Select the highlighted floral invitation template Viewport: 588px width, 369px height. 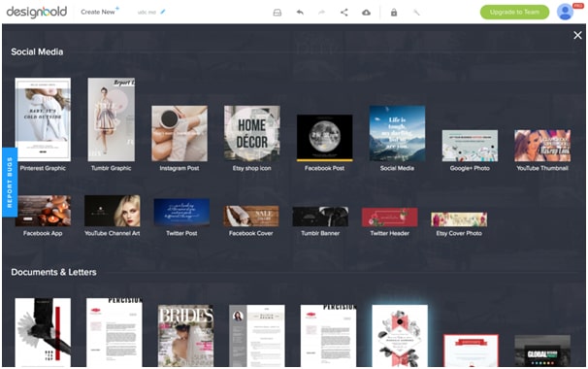click(400, 336)
